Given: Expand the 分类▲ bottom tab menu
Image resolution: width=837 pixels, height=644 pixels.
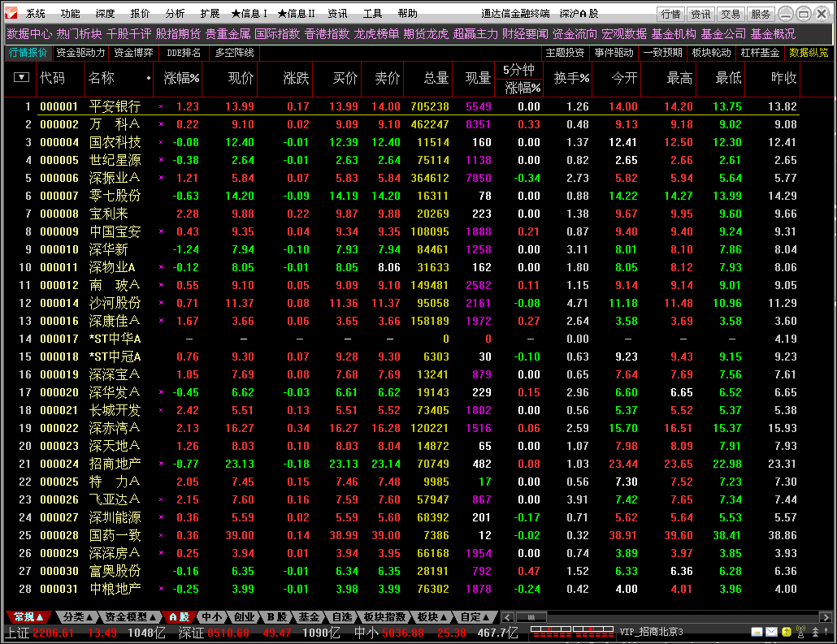Looking at the screenshot, I should click(x=77, y=617).
